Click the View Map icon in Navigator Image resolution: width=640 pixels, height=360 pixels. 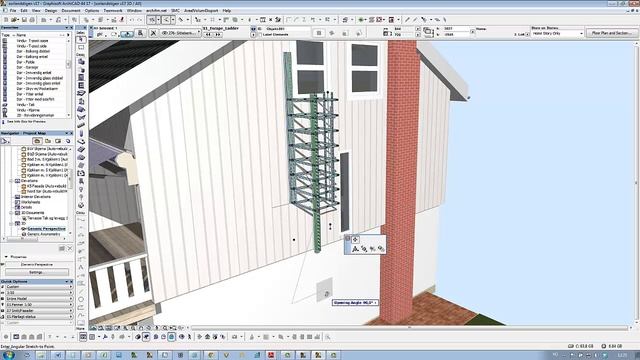pyautogui.click(x=48, y=141)
